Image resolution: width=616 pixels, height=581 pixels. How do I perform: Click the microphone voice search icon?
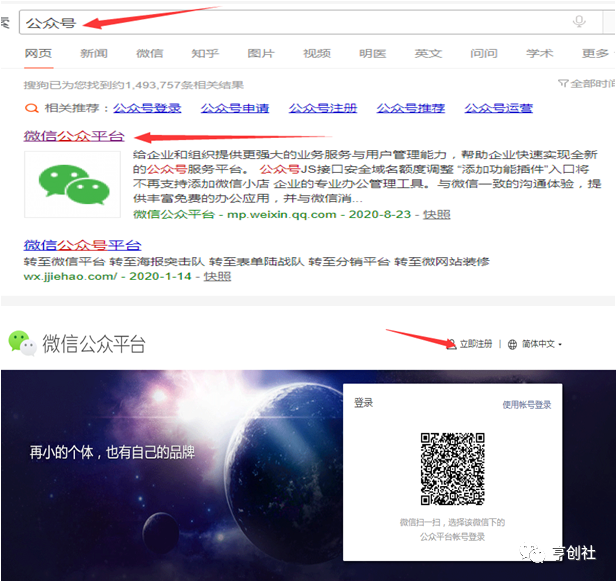click(x=579, y=22)
